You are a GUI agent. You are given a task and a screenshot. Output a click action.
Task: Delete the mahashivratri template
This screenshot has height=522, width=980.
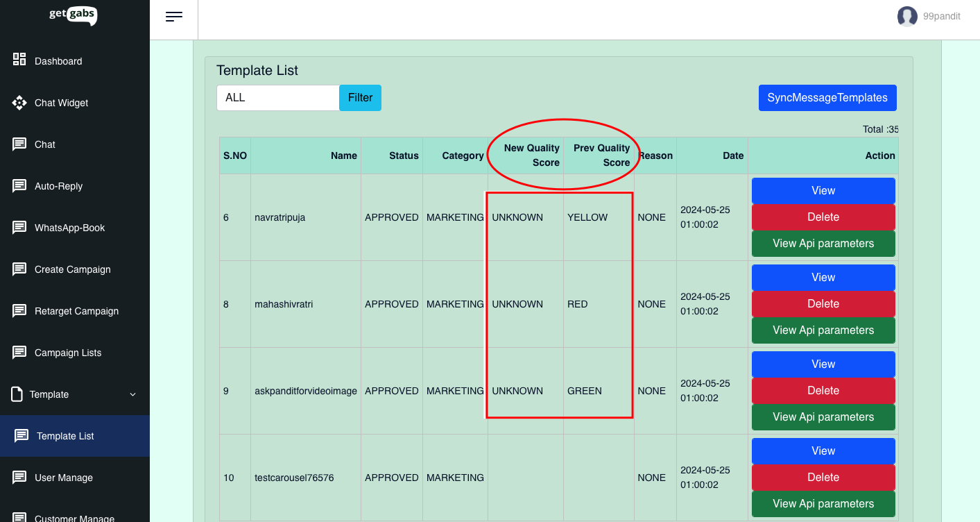(x=823, y=304)
